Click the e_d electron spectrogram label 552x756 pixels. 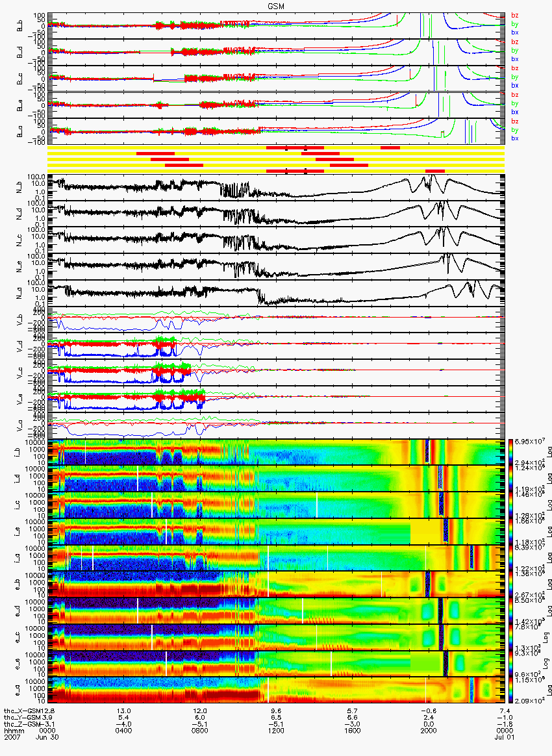[18, 611]
